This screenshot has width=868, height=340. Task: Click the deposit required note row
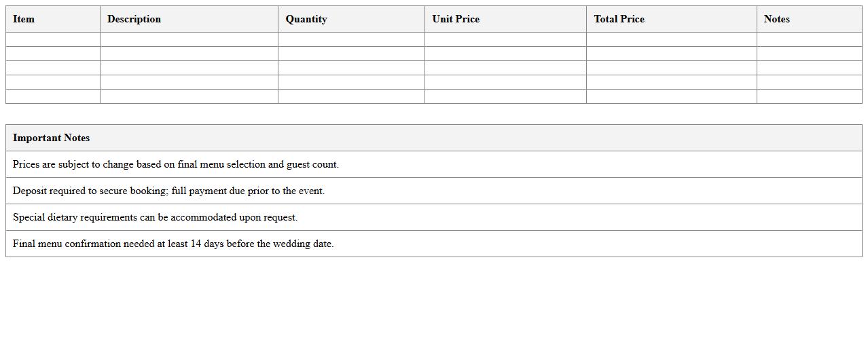(x=168, y=191)
